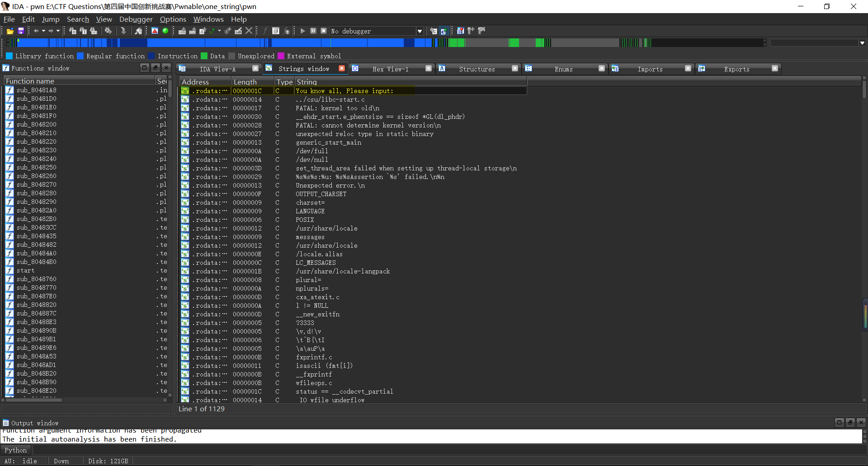Select the start function in list
Image resolution: width=868 pixels, height=466 pixels.
25,270
